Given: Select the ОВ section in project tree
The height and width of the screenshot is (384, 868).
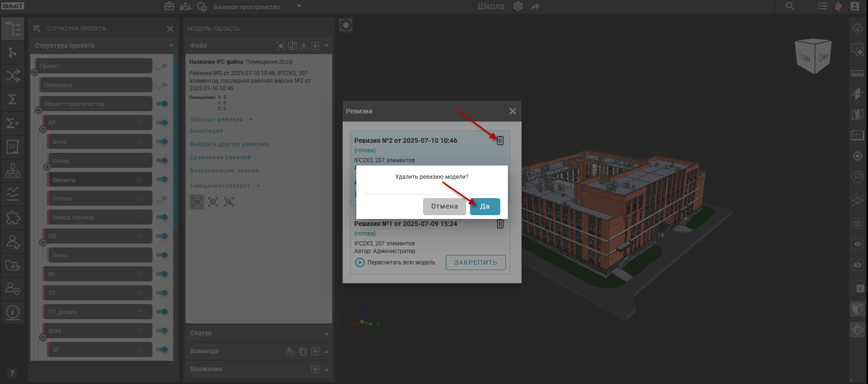Looking at the screenshot, I should pos(90,236).
